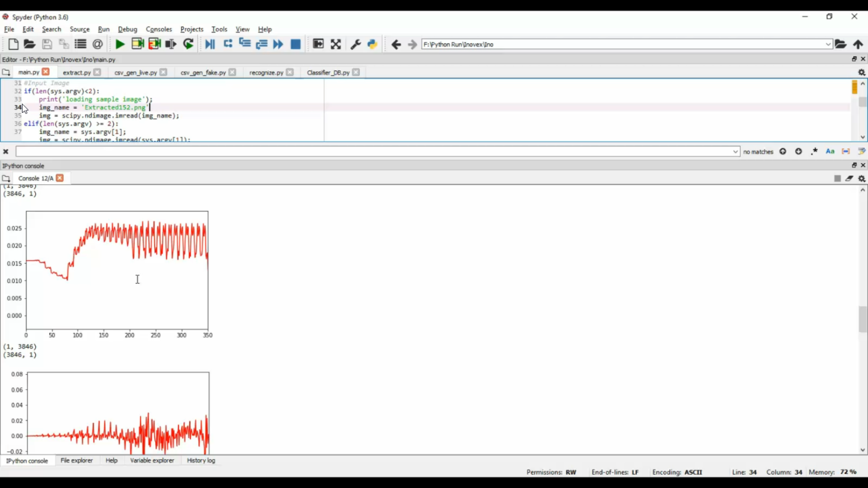Toggle regular expression search option
This screenshot has height=488, width=868.
tap(814, 151)
